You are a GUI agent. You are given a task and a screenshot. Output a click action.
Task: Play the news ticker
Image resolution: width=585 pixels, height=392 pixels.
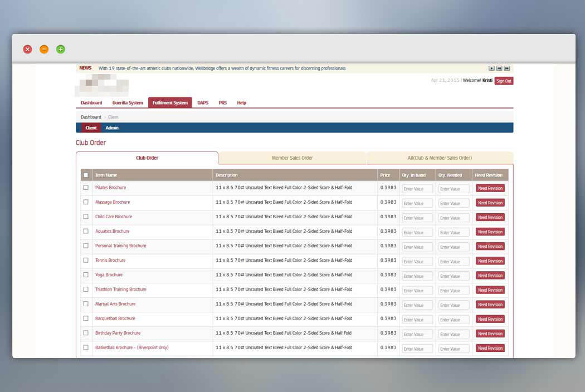491,68
